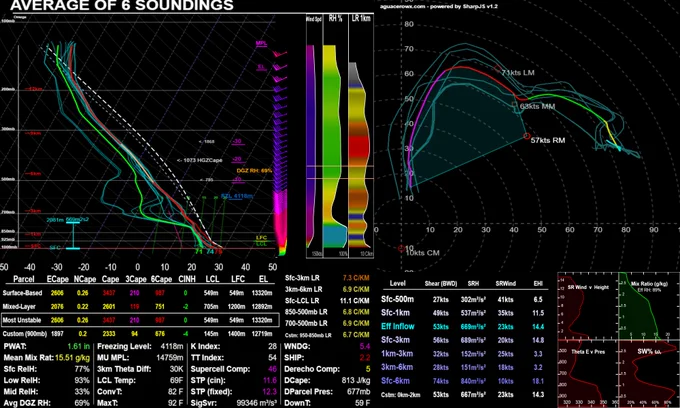This screenshot has width=680, height=408.
Task: Click the STP (fixed) value 12.3
Action: tap(269, 392)
